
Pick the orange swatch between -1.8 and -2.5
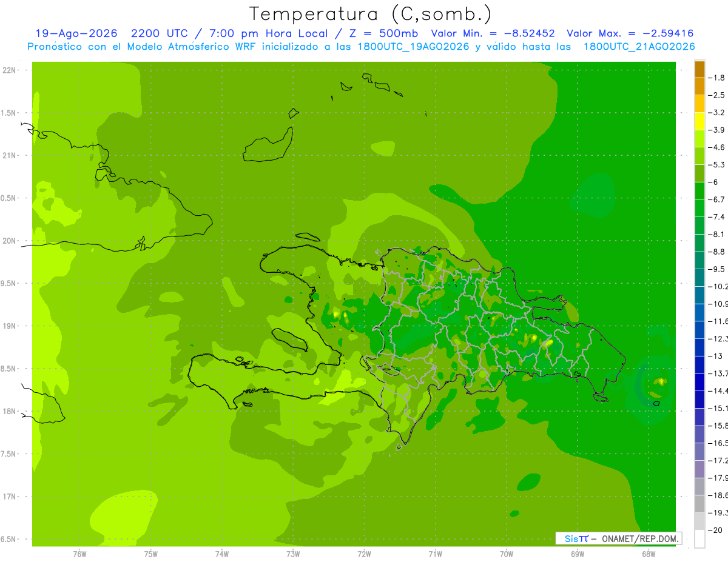click(699, 86)
